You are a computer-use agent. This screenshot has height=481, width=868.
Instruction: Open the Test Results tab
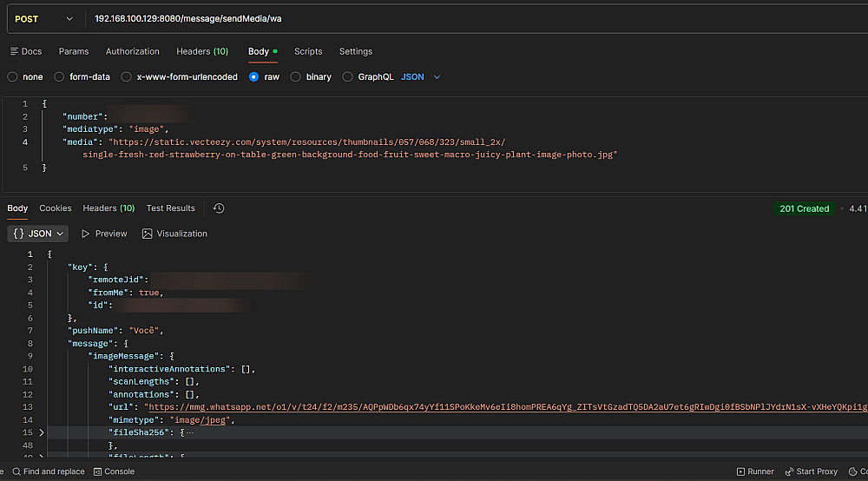[x=170, y=208]
